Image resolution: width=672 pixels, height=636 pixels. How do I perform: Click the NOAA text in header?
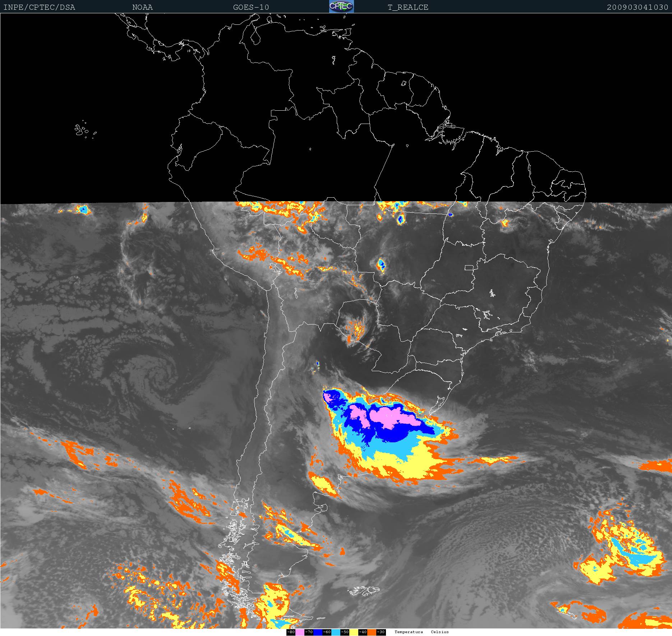coord(142,7)
